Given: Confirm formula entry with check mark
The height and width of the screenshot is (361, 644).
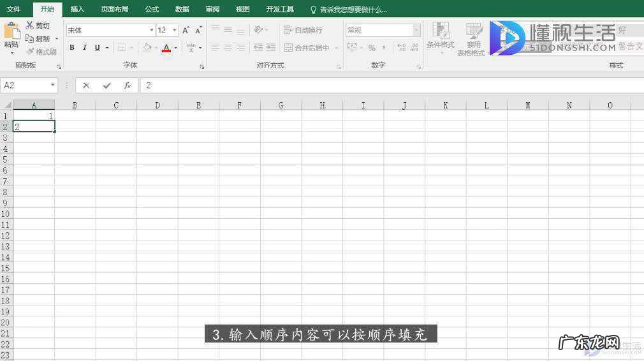Looking at the screenshot, I should coord(106,85).
